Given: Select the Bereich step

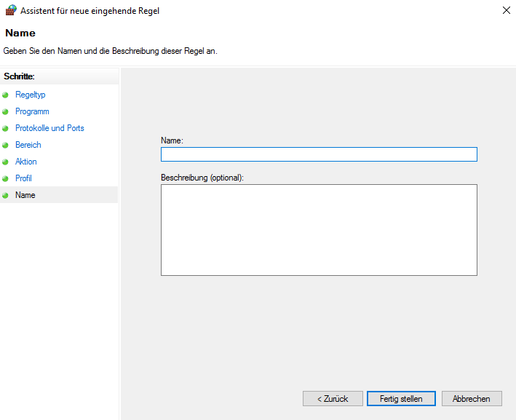Looking at the screenshot, I should [x=28, y=145].
